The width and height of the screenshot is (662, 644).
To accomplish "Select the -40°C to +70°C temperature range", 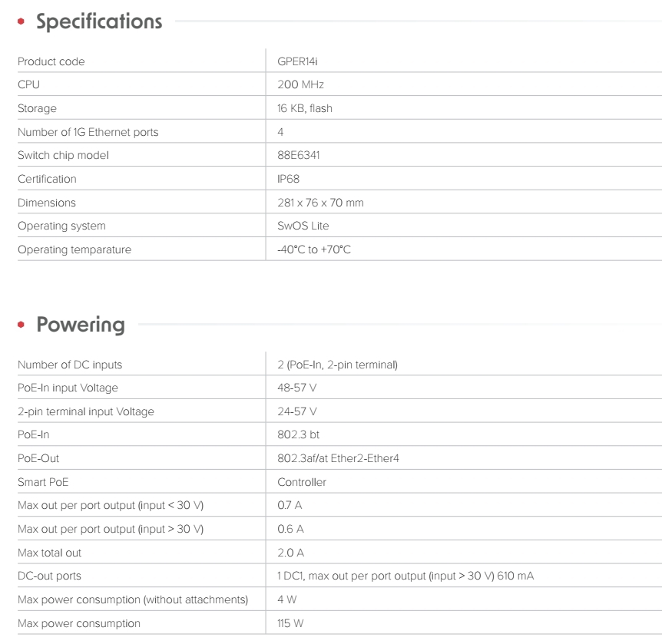I will (x=314, y=249).
